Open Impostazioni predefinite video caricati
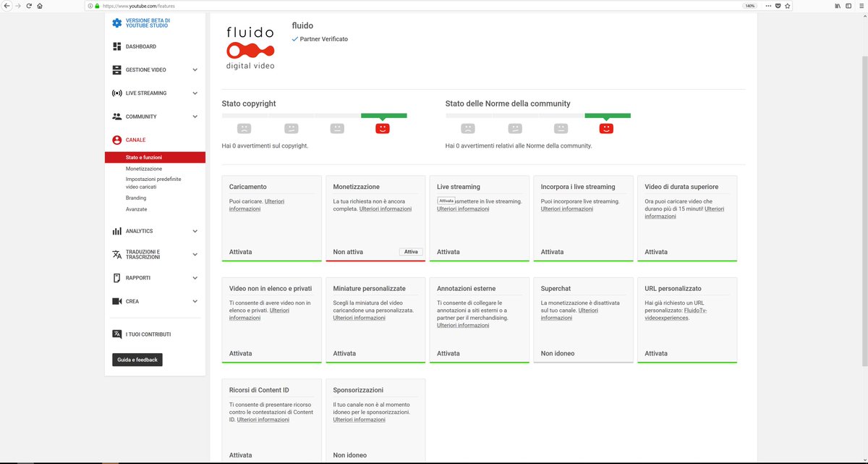This screenshot has height=464, width=868. click(x=153, y=182)
